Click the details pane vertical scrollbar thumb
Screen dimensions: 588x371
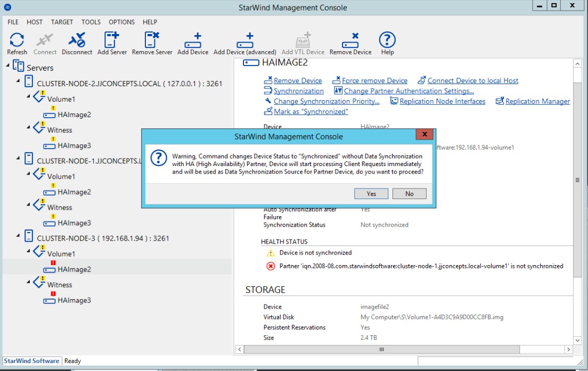click(x=577, y=180)
